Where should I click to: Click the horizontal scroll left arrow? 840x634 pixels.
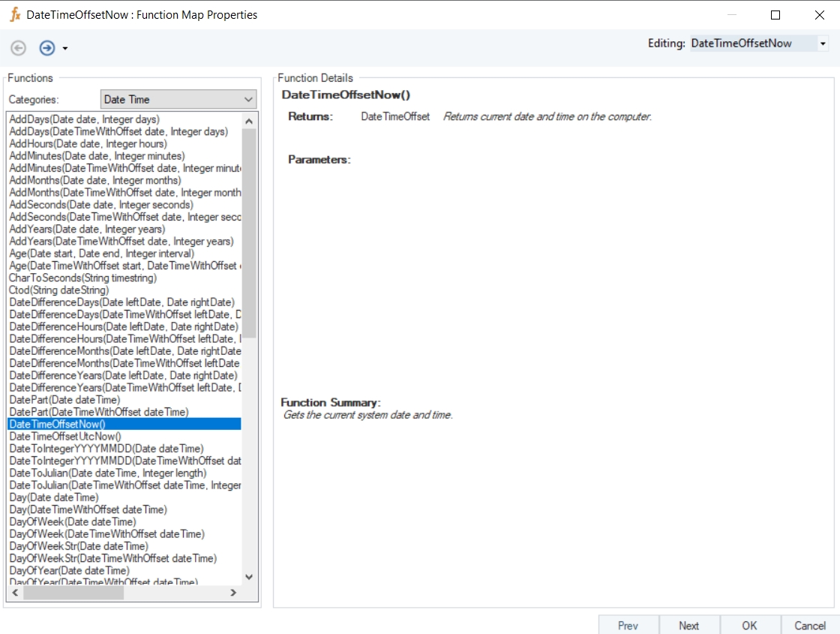point(15,593)
